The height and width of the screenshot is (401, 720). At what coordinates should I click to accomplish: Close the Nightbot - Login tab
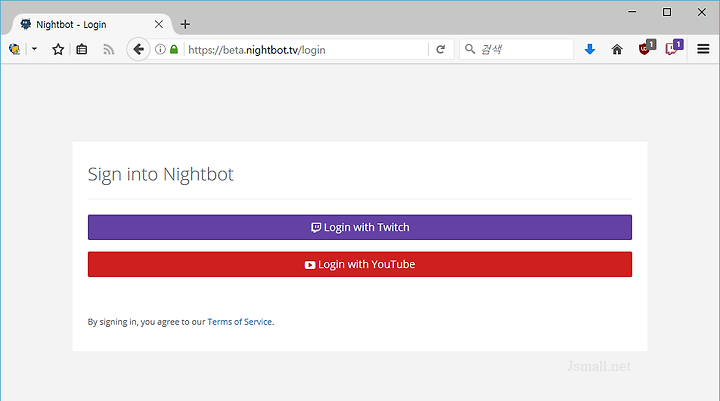coord(159,24)
